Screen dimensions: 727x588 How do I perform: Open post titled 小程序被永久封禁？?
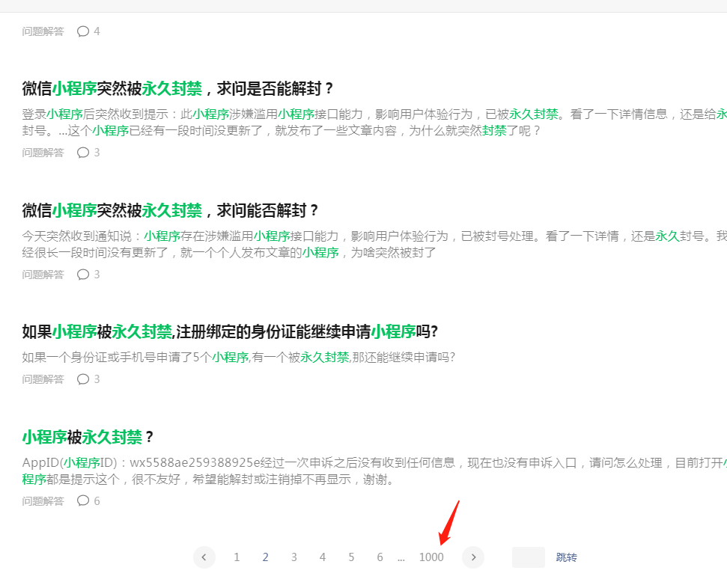tap(87, 437)
